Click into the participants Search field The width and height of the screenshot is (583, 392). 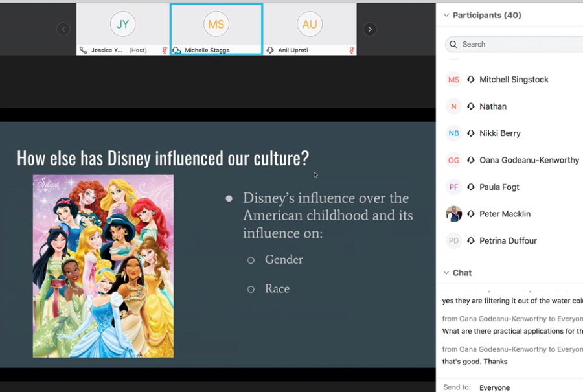(514, 45)
